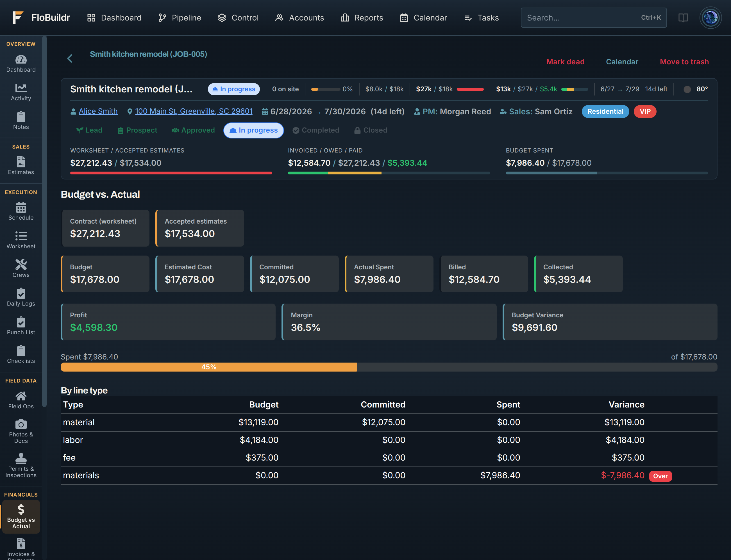Click the Profit $4,598.30 card
The image size is (731, 560).
click(168, 322)
